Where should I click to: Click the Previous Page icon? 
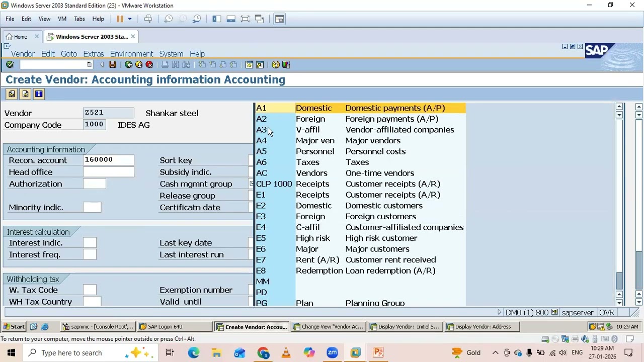(x=212, y=64)
